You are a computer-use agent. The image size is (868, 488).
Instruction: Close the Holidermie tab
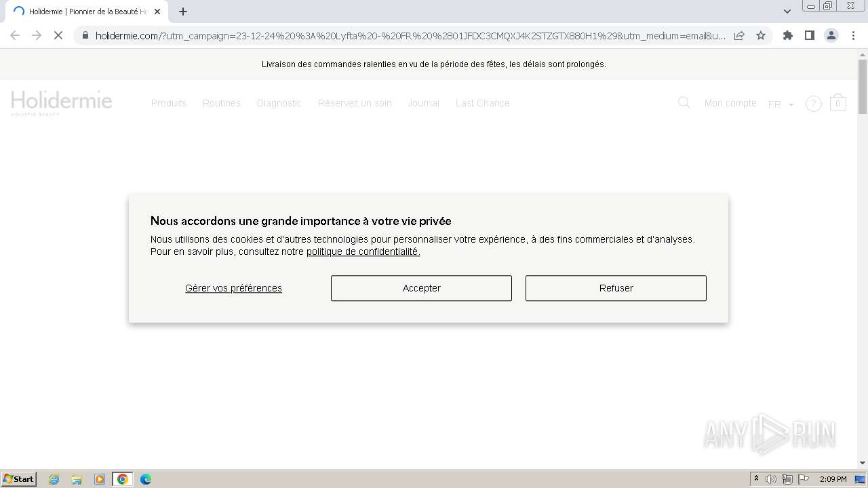(x=157, y=12)
